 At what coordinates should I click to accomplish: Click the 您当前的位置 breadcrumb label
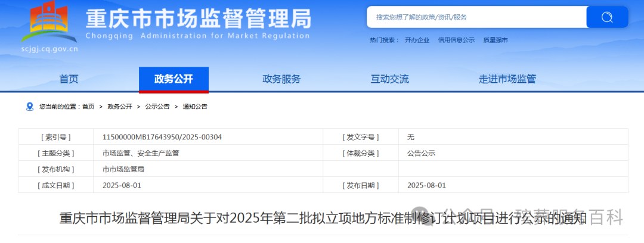(60, 107)
